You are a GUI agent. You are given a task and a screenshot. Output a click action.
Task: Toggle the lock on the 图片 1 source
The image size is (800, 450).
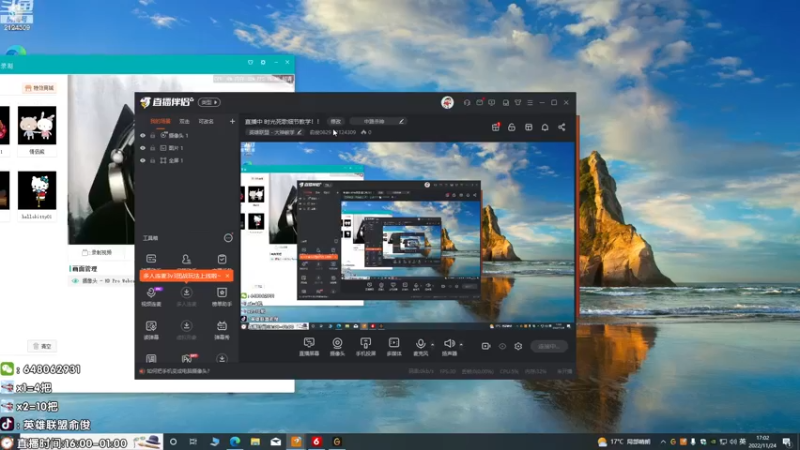tap(153, 148)
